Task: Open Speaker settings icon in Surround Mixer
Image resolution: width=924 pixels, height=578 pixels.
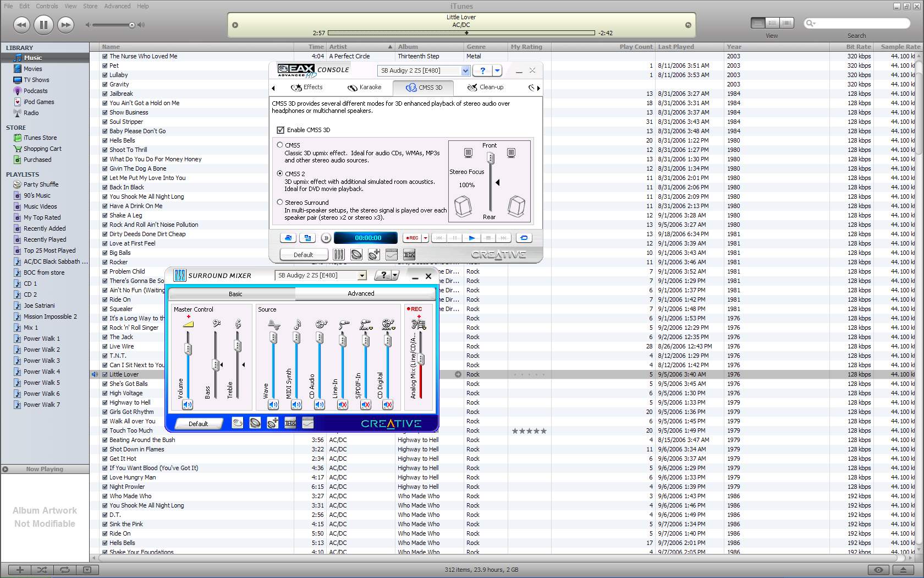Action: tap(255, 423)
